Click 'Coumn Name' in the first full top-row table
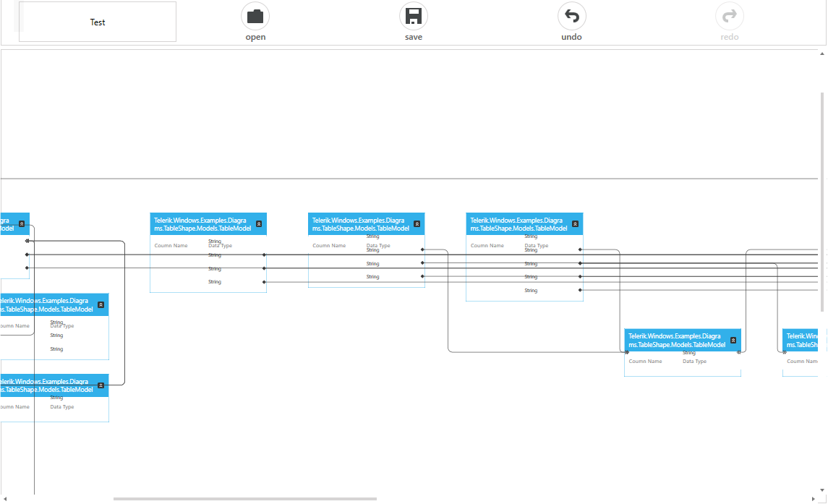This screenshot has width=828, height=504. (x=171, y=246)
